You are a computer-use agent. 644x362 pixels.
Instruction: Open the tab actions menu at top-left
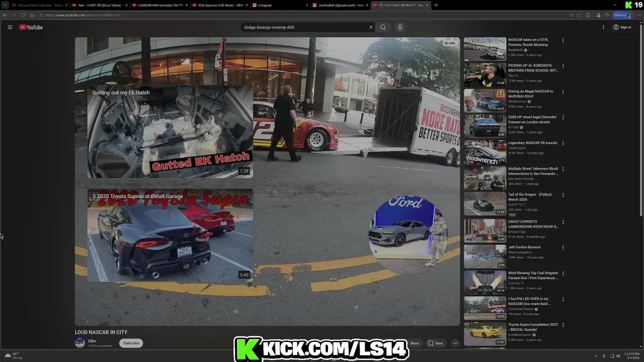(x=5, y=5)
